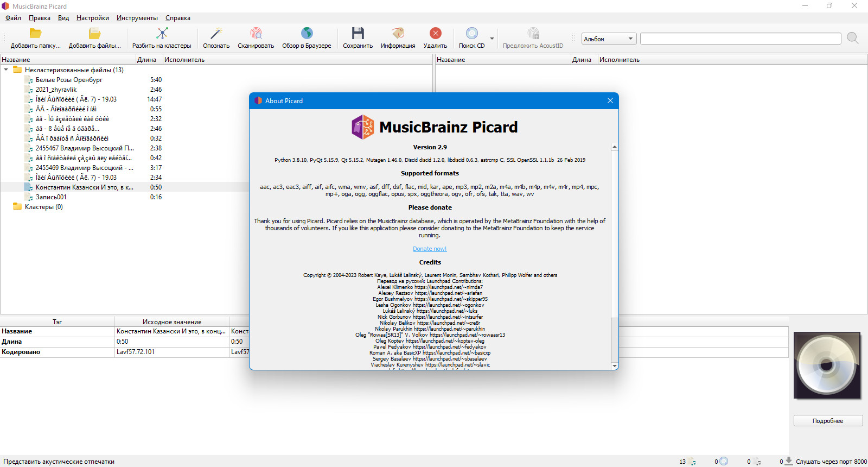Click the Название column header in right pane
The width and height of the screenshot is (868, 467).
[503, 60]
